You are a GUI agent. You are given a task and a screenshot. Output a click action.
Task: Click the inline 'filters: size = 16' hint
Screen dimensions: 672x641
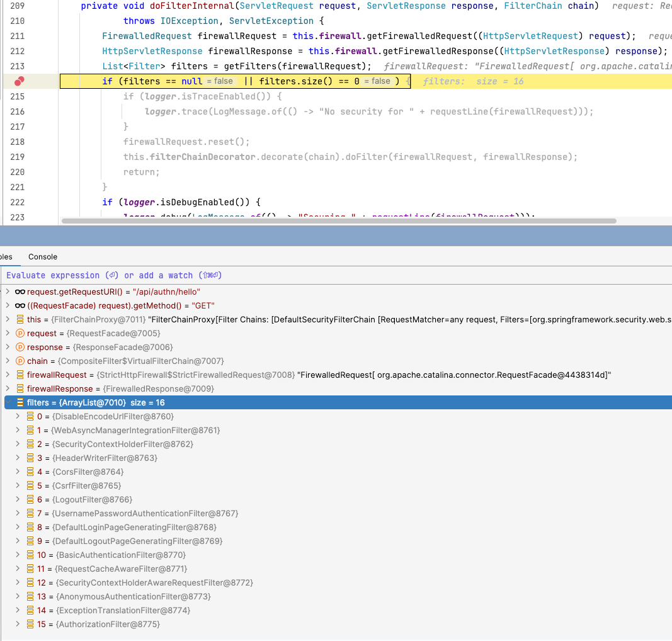[x=473, y=81]
